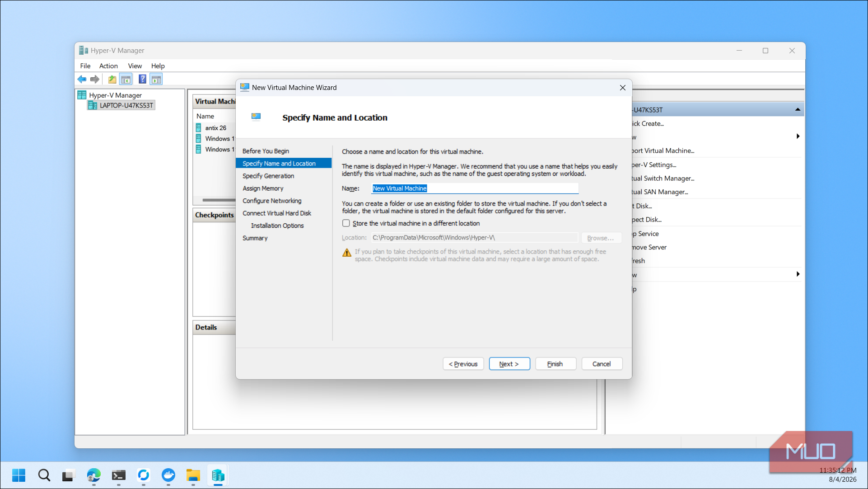Open taskbar Search magnifier

coord(44,475)
